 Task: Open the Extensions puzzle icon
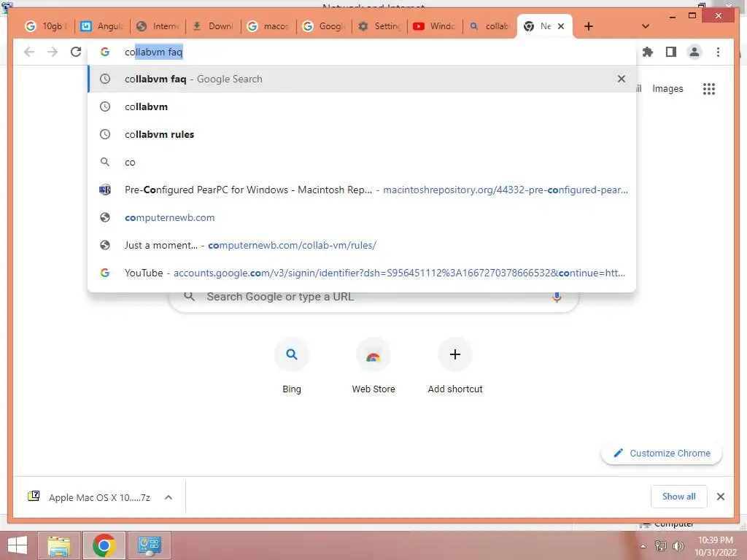648,52
